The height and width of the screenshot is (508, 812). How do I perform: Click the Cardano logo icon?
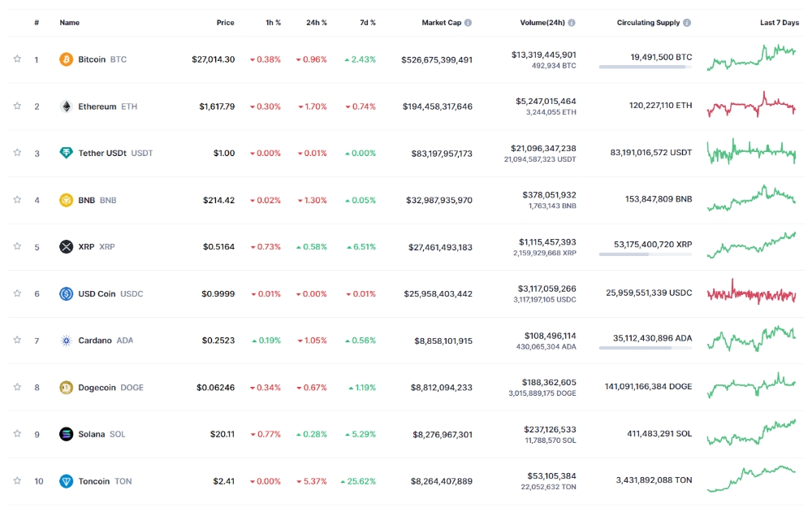(x=67, y=341)
